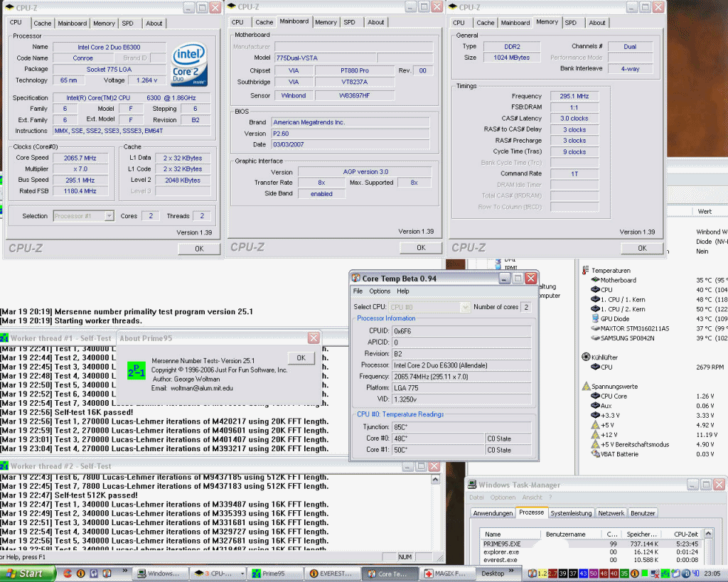The image size is (728, 582).
Task: Click the Speicher column header in Task-Manager
Action: tap(641, 534)
